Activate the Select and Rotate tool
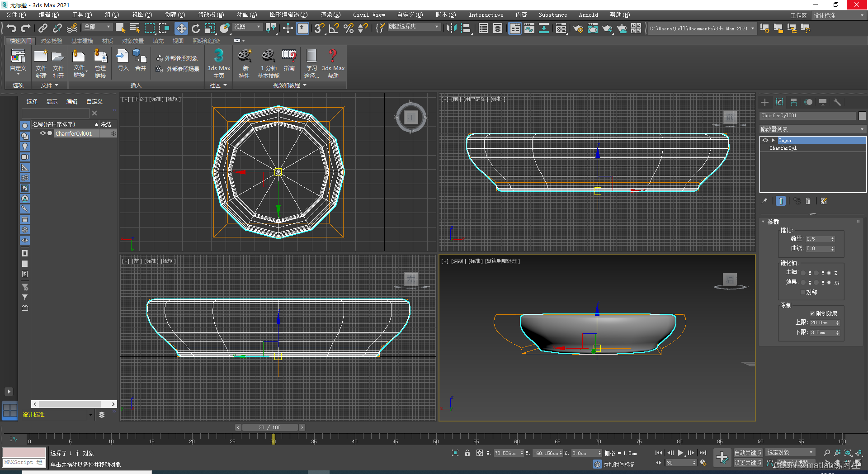Screen dimensions: 868x474 point(195,28)
